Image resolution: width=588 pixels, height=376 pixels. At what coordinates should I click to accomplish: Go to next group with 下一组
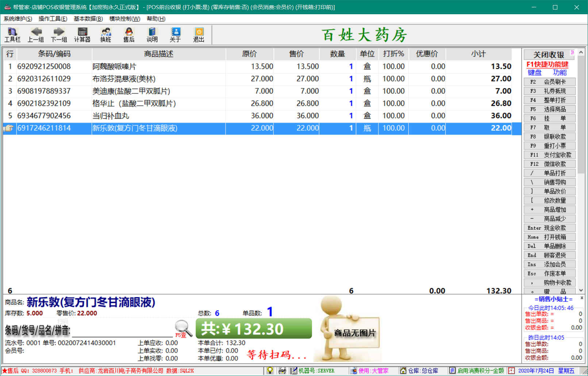[x=59, y=35]
